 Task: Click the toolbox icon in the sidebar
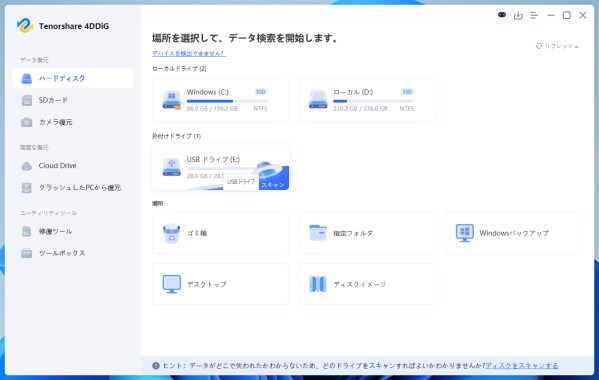click(x=27, y=253)
